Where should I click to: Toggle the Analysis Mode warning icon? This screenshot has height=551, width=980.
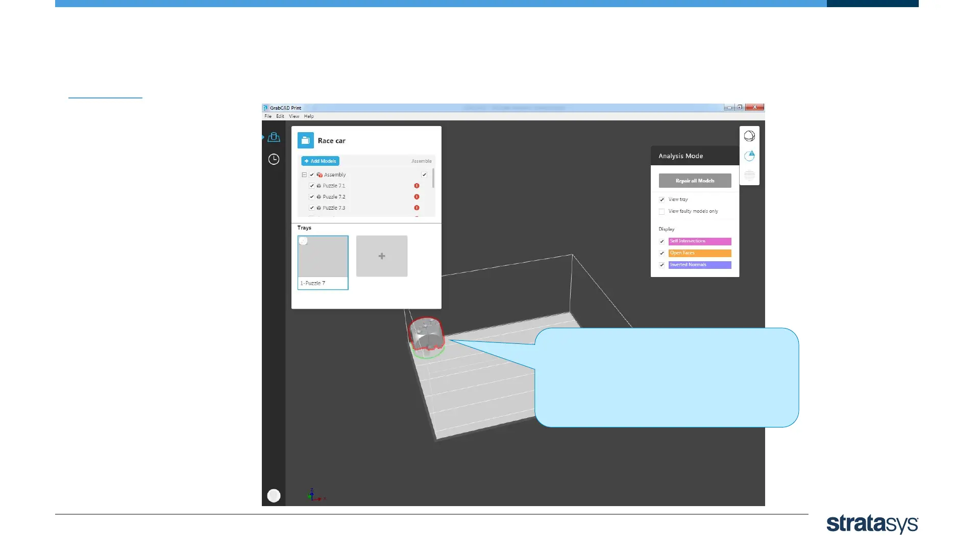[749, 156]
